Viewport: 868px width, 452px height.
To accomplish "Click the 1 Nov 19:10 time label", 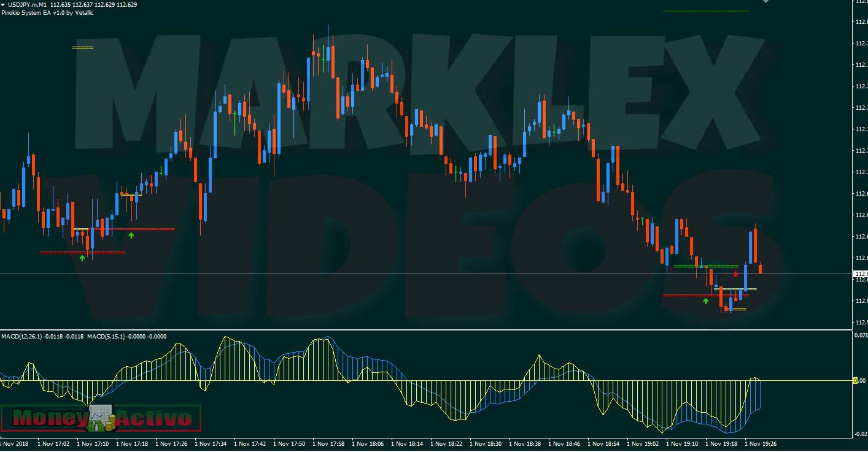I will [682, 443].
